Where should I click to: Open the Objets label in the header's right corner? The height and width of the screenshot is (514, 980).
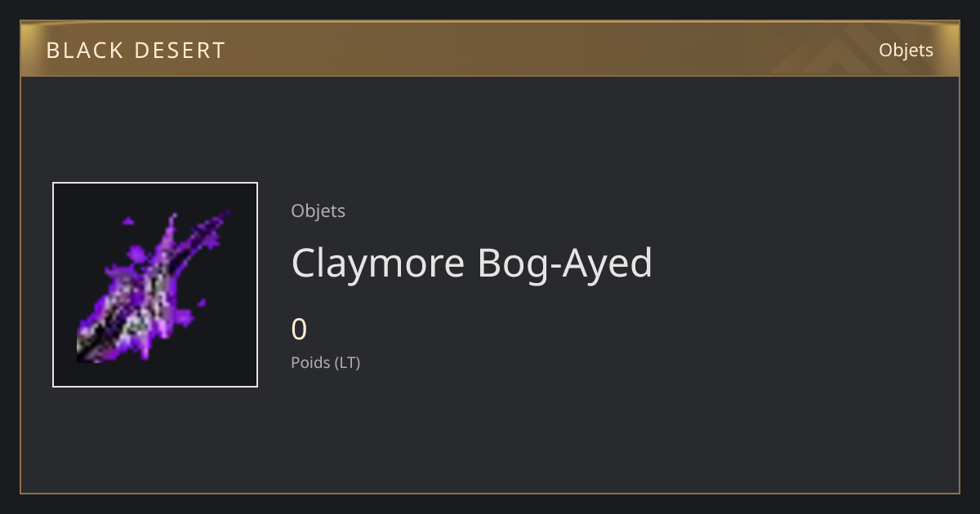tap(906, 51)
